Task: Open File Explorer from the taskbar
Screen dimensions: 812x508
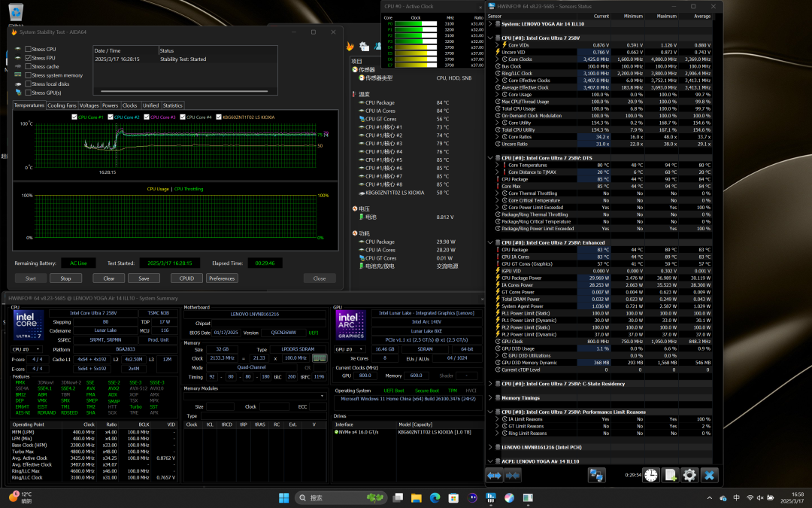Action: [417, 497]
